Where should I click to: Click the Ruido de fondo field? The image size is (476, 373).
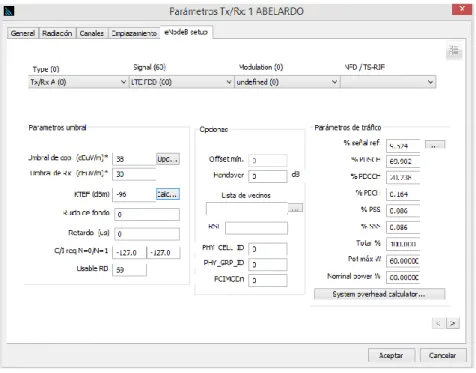coord(147,214)
